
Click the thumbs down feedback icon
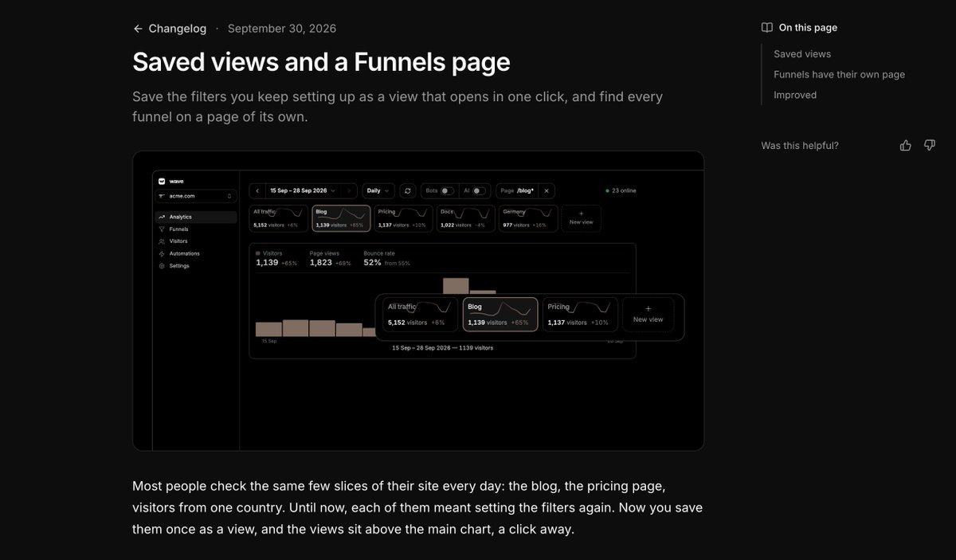coord(929,145)
